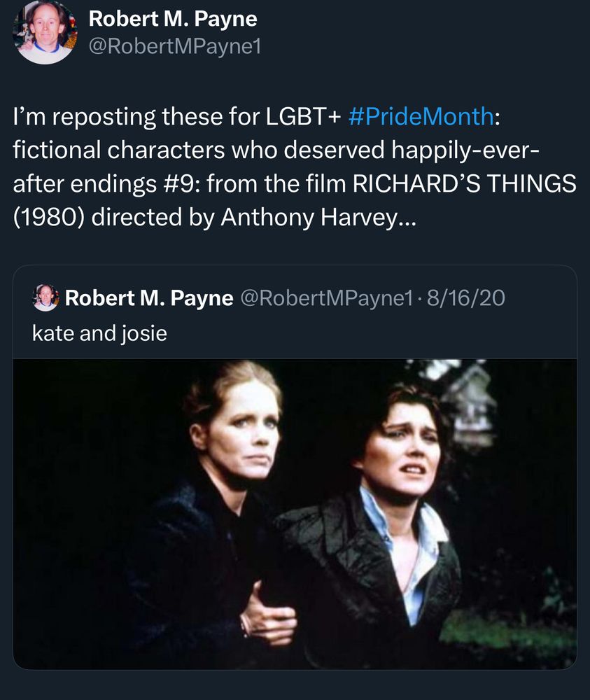Open the 8/16/20 date of the quoted tweet
590x700 pixels.
tap(466, 298)
